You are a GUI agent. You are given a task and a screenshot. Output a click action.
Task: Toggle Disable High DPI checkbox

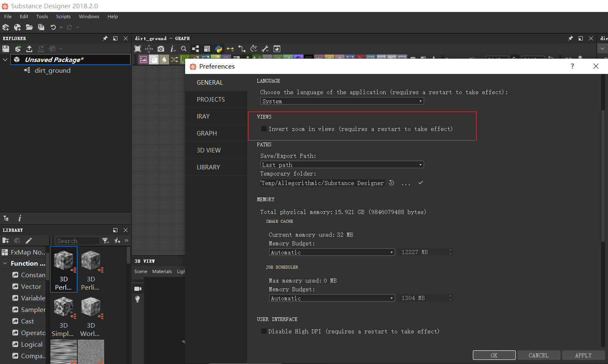pyautogui.click(x=264, y=331)
